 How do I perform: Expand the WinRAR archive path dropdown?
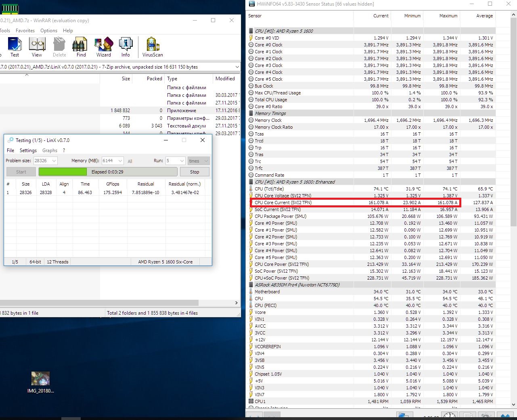pyautogui.click(x=237, y=67)
